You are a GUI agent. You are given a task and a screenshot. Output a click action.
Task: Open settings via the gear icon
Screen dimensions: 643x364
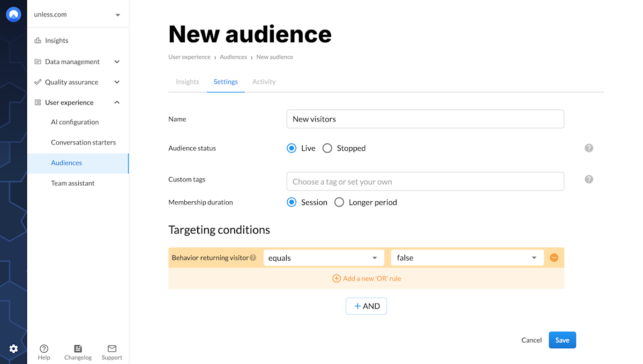coord(13,349)
